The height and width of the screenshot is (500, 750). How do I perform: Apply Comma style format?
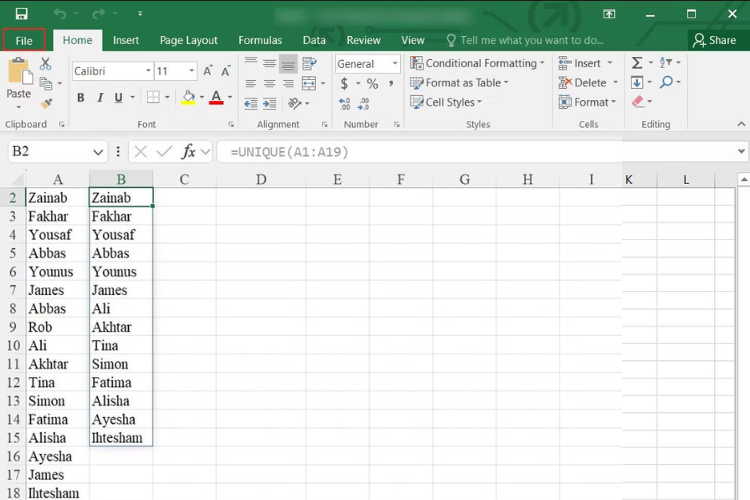[x=391, y=84]
